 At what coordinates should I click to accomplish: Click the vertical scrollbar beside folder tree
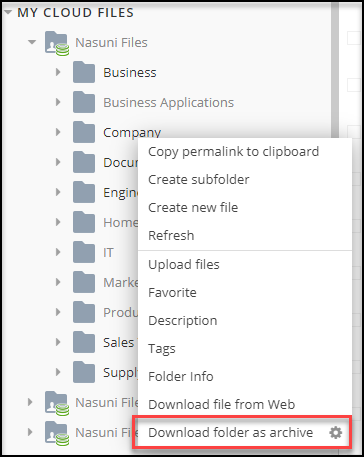coord(335,70)
